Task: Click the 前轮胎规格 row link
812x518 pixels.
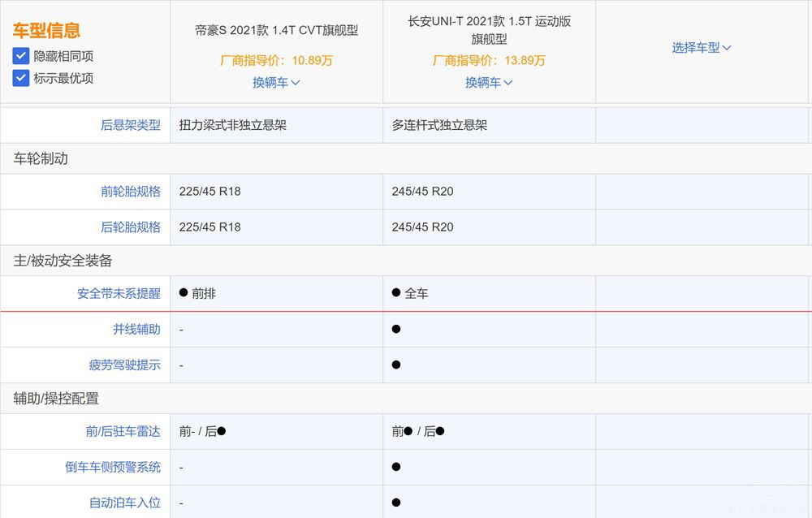Action: click(130, 191)
